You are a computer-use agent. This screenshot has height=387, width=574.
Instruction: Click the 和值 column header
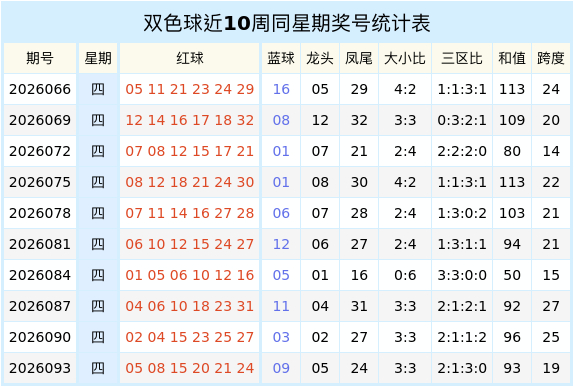[511, 58]
